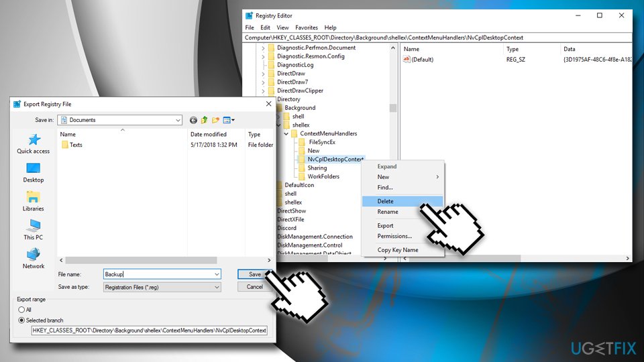Viewport: 644px width, 362px height.
Task: Expand the Diagnostic.Perfmon.Document key
Action: pos(263,48)
